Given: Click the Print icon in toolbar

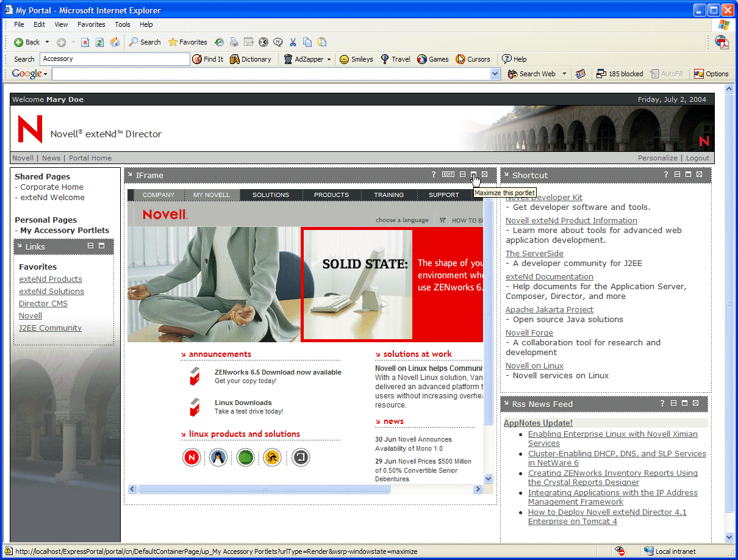Looking at the screenshot, I should click(x=235, y=42).
